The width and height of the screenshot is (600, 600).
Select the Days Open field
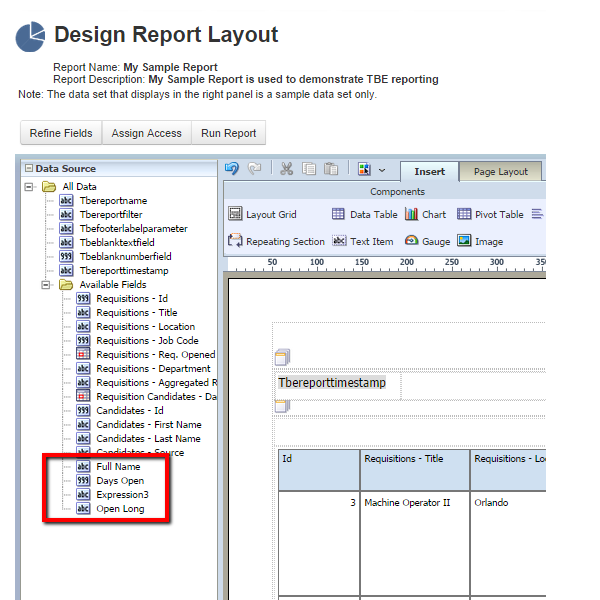pyautogui.click(x=110, y=481)
